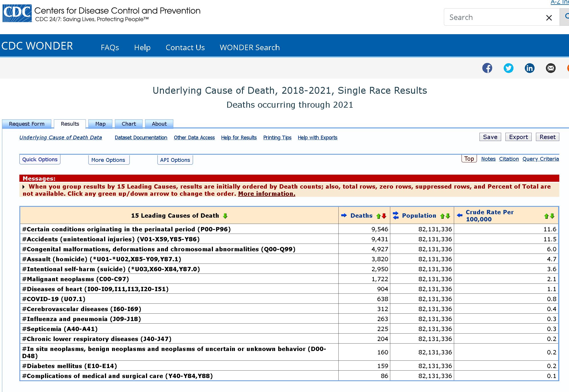Click deaths value 9,546
Image resolution: width=569 pixels, height=392 pixels.
click(380, 229)
